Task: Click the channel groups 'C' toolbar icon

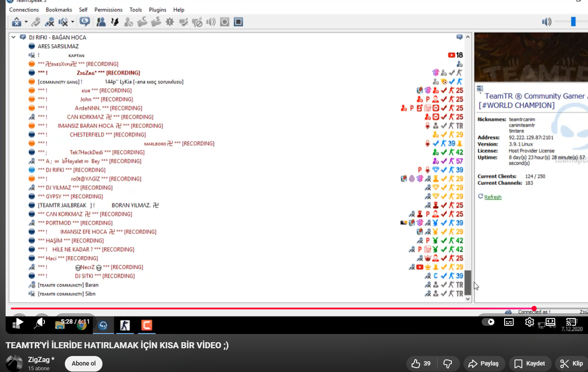Action: pos(142,22)
